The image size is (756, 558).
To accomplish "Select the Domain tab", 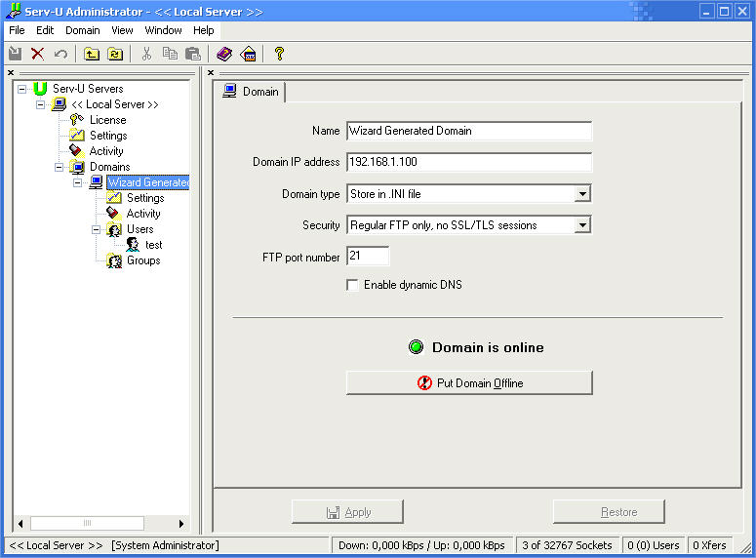I will (251, 92).
